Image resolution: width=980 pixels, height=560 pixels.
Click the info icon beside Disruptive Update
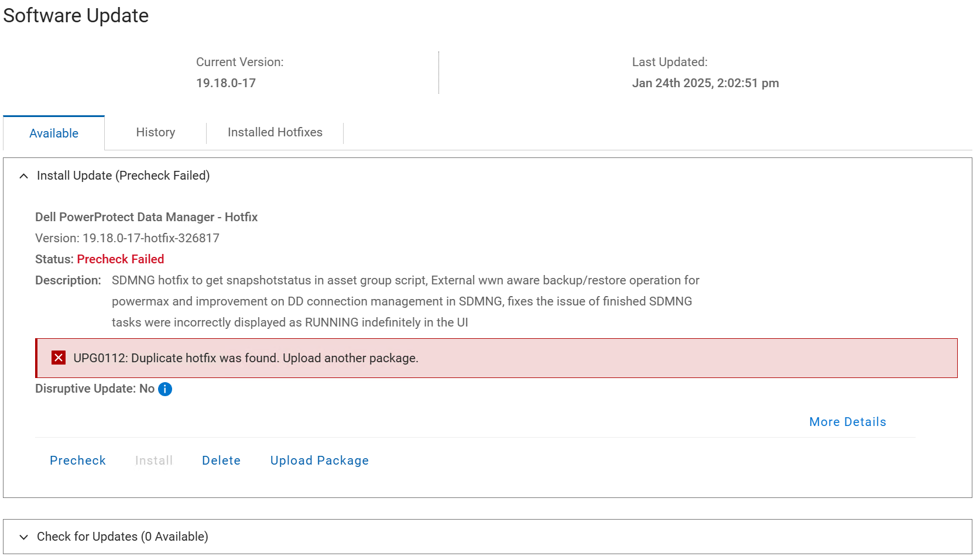pyautogui.click(x=165, y=389)
